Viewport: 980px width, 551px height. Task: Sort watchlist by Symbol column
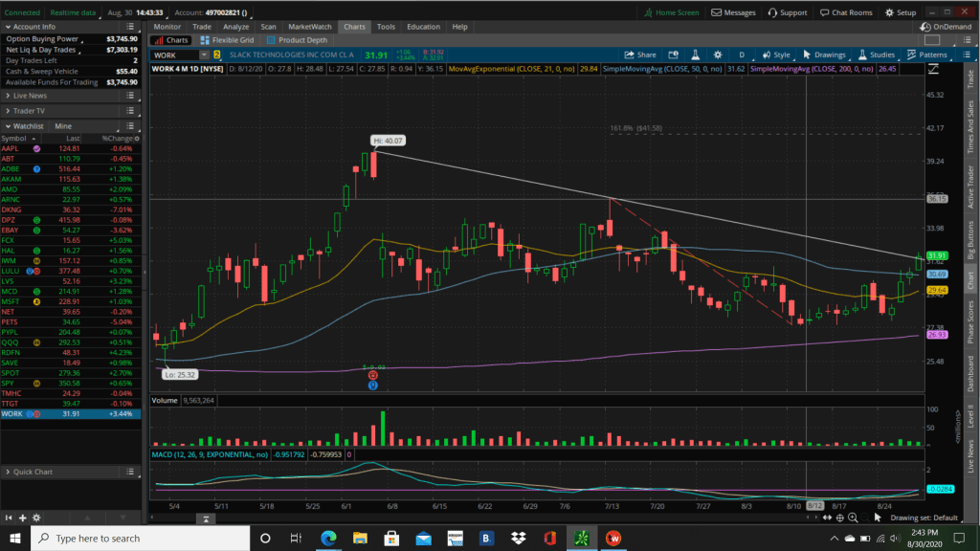tap(13, 139)
